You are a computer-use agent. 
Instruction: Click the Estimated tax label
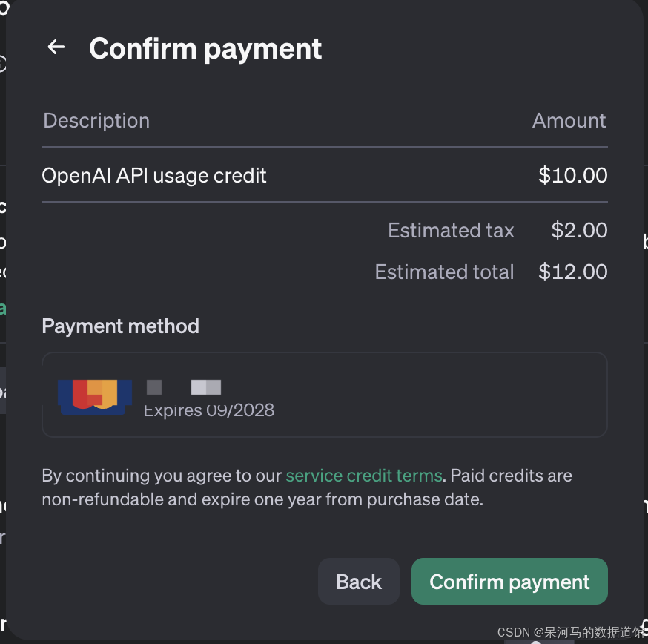451,230
